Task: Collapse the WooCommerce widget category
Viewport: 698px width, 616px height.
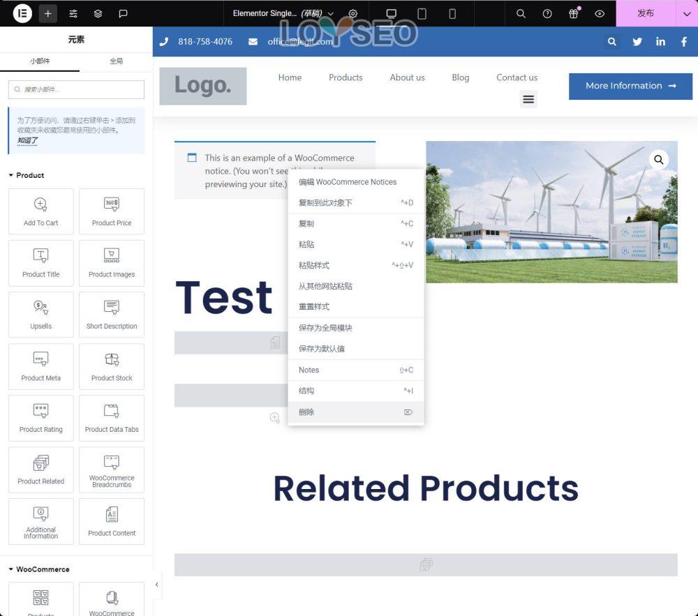Action: coord(39,569)
